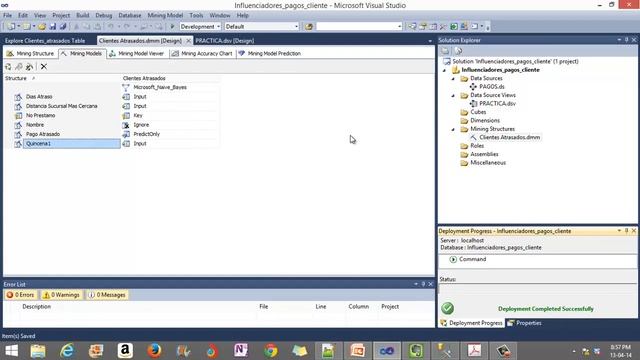640x360 pixels.
Task: Switch to the Mining Structure tab
Action: (x=31, y=53)
